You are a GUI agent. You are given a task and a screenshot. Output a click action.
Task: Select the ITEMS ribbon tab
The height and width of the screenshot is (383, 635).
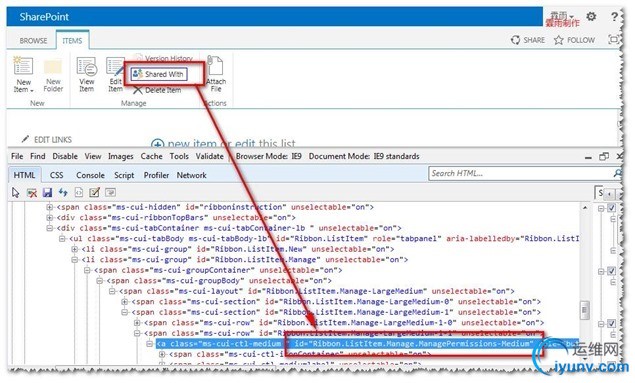click(72, 40)
